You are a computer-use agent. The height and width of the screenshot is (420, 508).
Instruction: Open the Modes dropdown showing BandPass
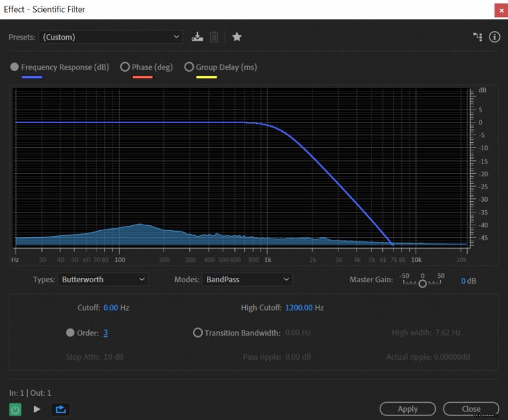point(247,279)
